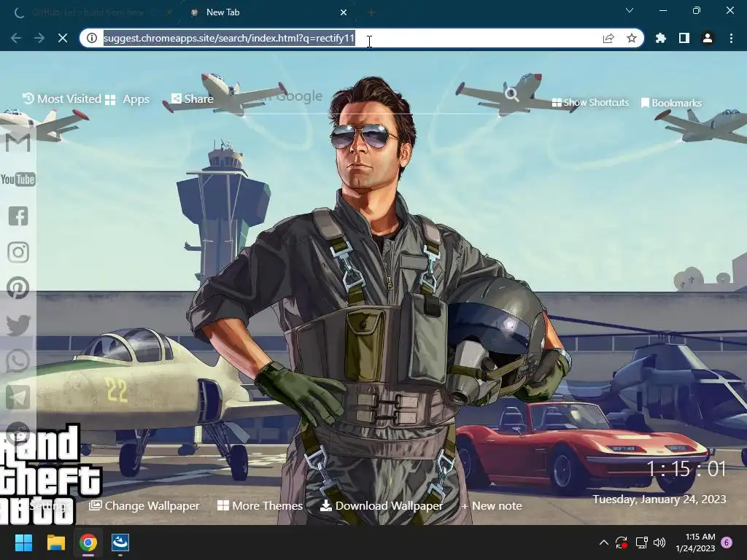The image size is (747, 560).
Task: Open Settings at bottom left
Action: click(45, 506)
